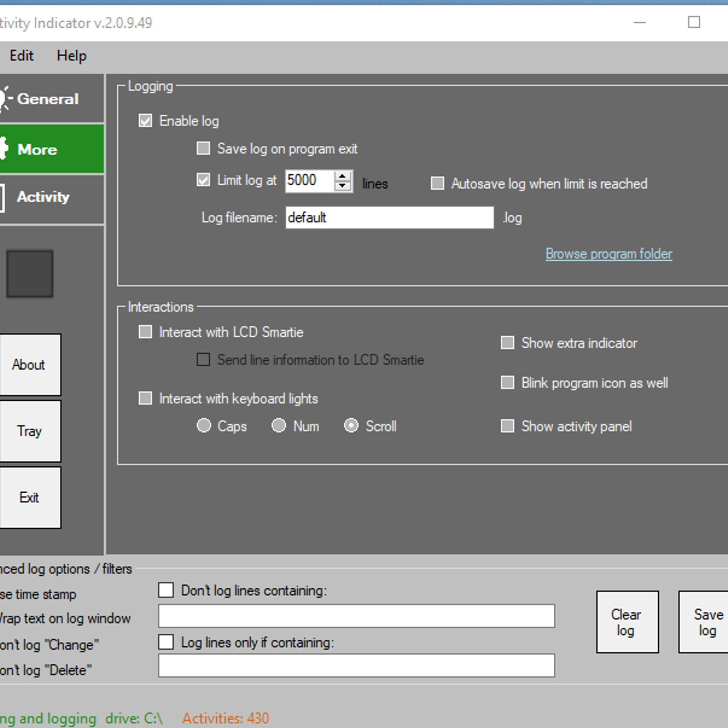728x728 pixels.
Task: Click the Browse program folder link
Action: click(x=608, y=254)
